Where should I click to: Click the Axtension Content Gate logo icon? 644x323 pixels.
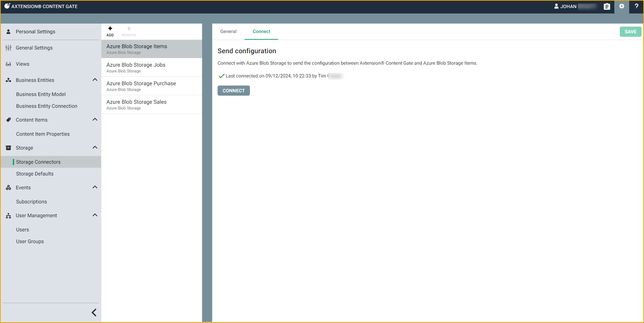coord(7,6)
